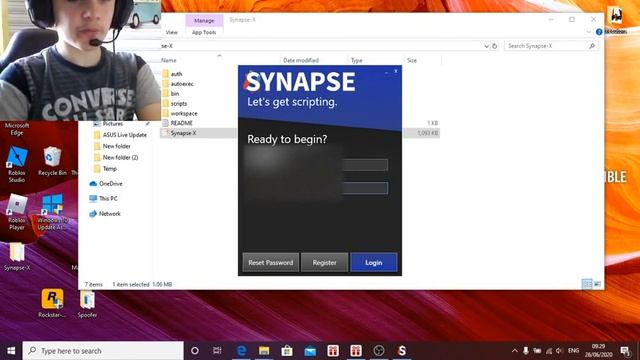Screen dimensions: 640x360
Task: Switch Explorer to details view
Action: tap(587, 284)
